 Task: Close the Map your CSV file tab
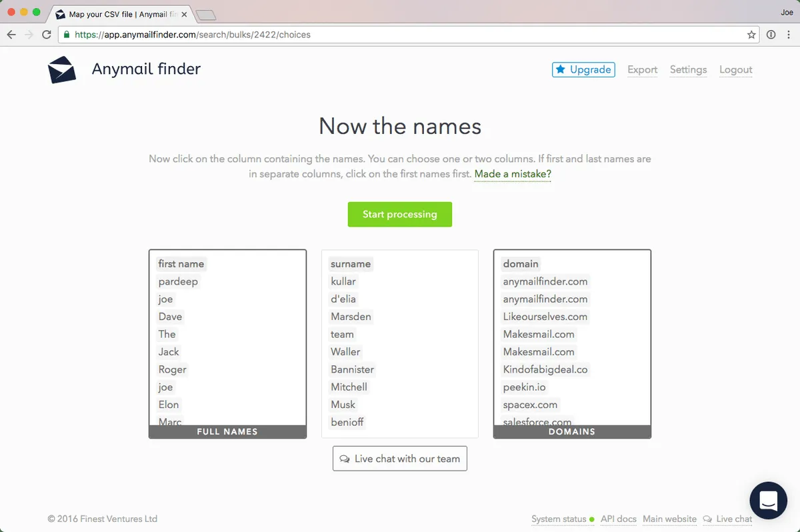tap(185, 14)
